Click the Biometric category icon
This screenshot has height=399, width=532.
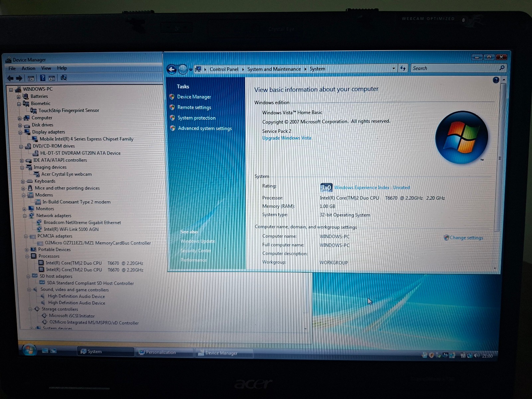pos(26,104)
